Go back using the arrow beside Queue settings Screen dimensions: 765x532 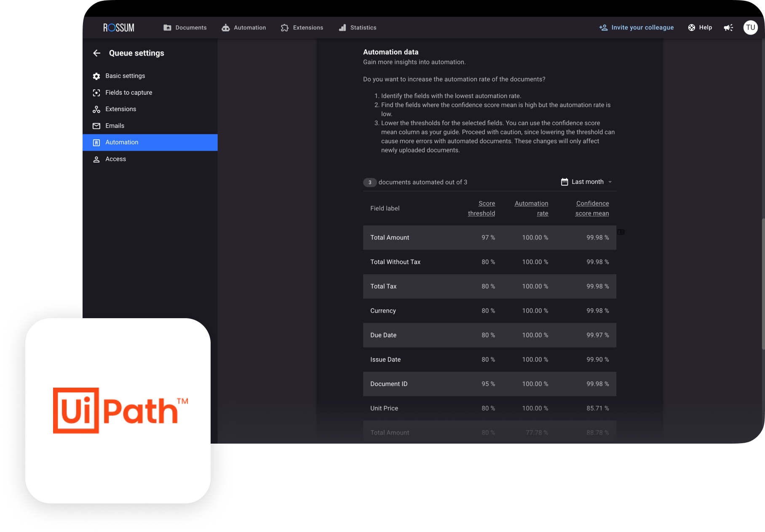(x=97, y=53)
